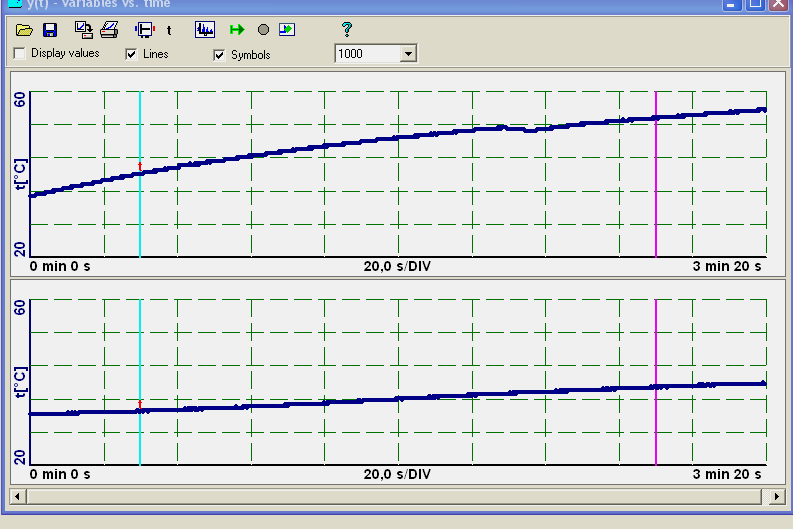Click the left scroll arrow of horizontal scrollbar
The width and height of the screenshot is (793, 529).
point(17,497)
